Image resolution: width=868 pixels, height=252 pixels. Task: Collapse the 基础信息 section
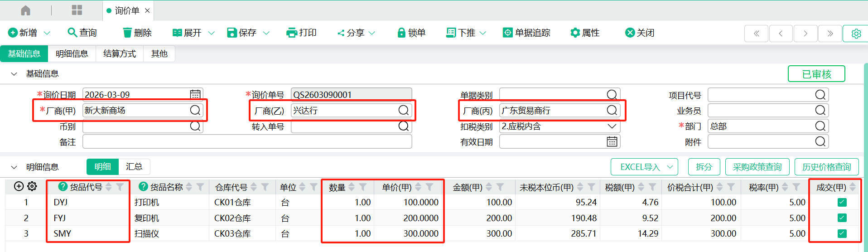[14, 74]
